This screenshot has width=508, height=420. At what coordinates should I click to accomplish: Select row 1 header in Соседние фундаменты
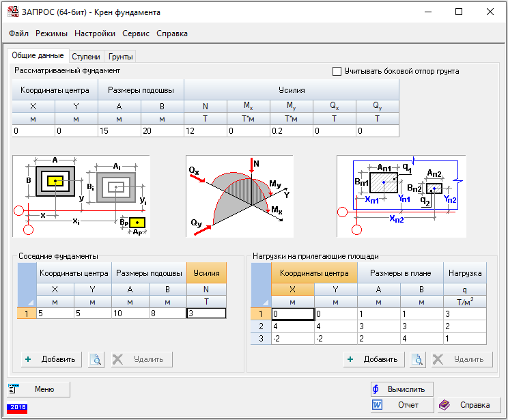[x=27, y=313]
